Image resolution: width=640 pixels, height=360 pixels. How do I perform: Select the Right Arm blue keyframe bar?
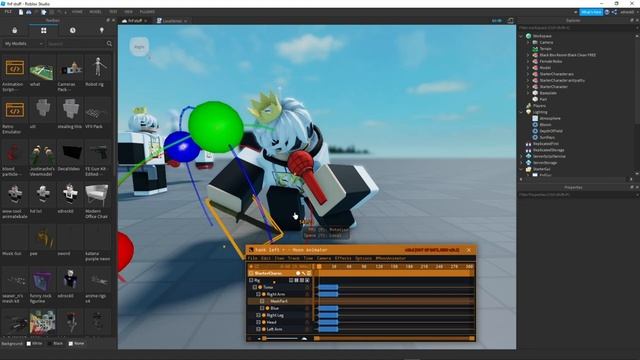tap(328, 294)
